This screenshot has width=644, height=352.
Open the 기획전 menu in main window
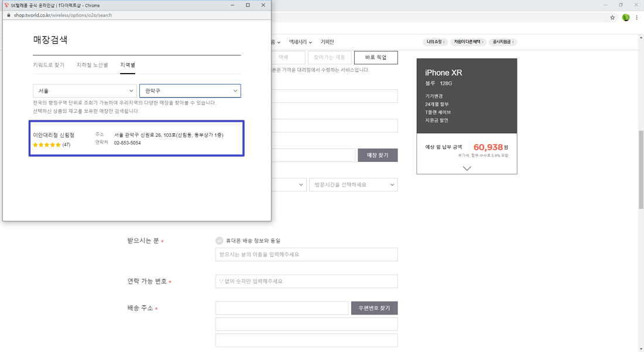pos(327,42)
